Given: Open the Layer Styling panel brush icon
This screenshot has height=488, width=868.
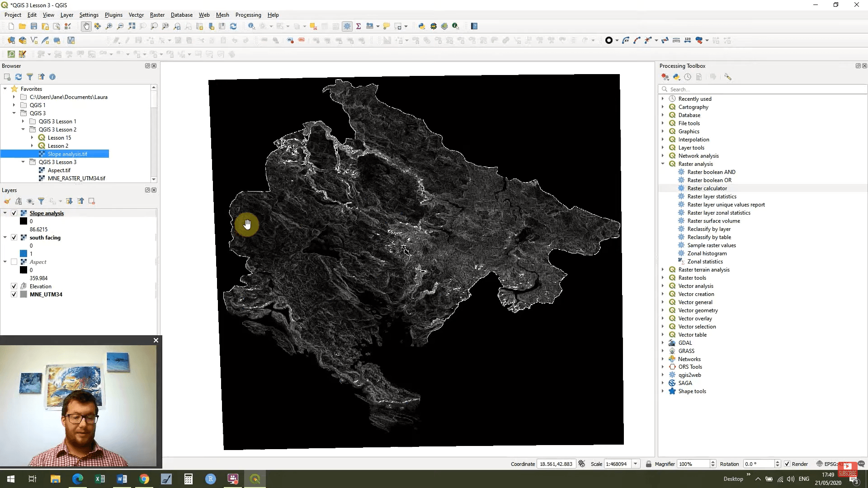Looking at the screenshot, I should [x=7, y=201].
